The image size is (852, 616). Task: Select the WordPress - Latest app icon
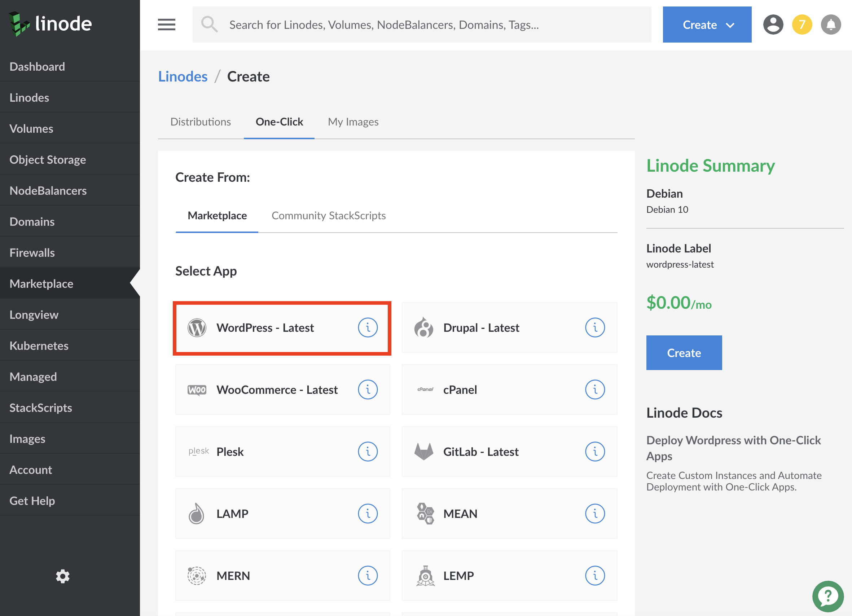click(198, 327)
